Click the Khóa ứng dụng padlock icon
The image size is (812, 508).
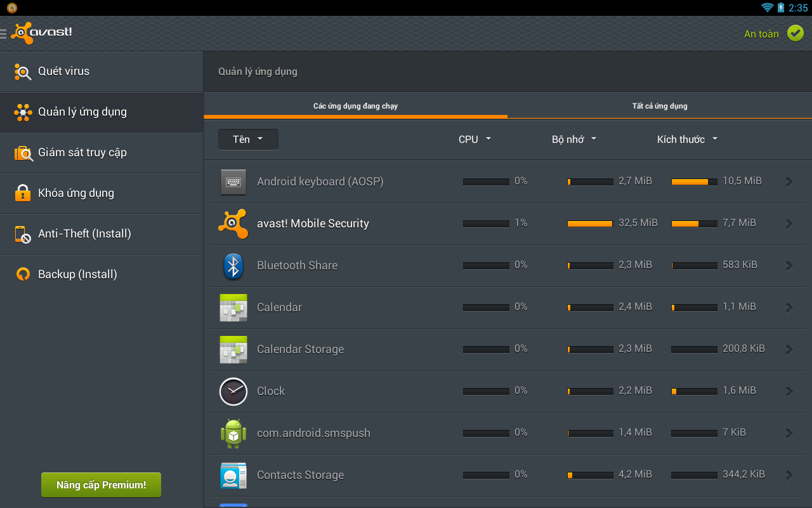[23, 193]
